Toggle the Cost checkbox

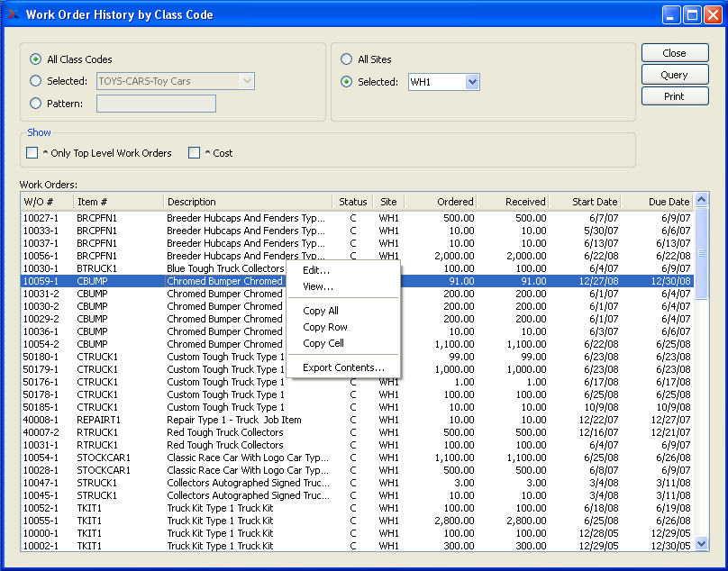point(194,153)
